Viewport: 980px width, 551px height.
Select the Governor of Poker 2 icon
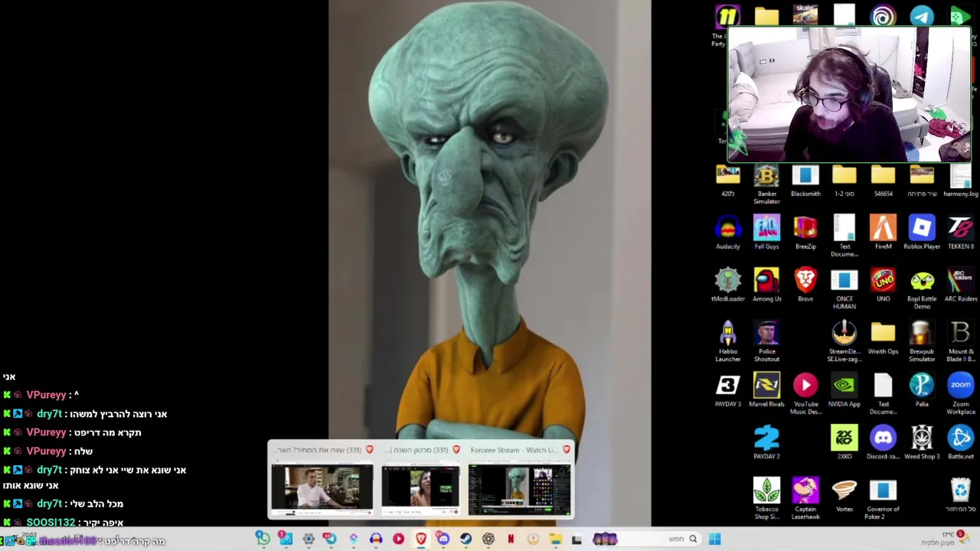pos(883,499)
